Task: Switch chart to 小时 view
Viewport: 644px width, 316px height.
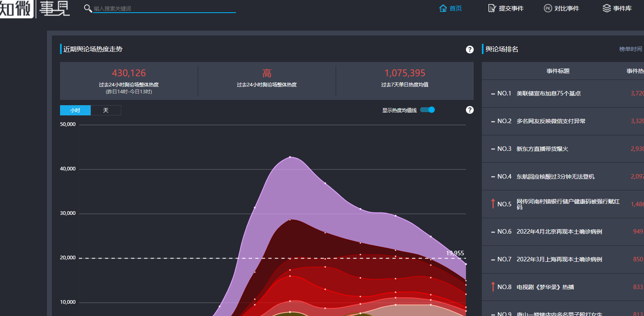Action: click(x=75, y=110)
